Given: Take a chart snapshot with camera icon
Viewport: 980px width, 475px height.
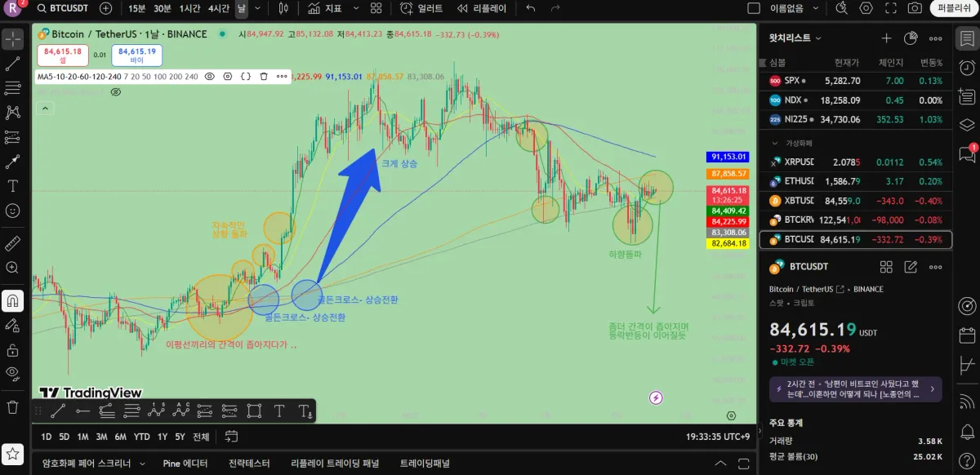Looking at the screenshot, I should [x=915, y=8].
